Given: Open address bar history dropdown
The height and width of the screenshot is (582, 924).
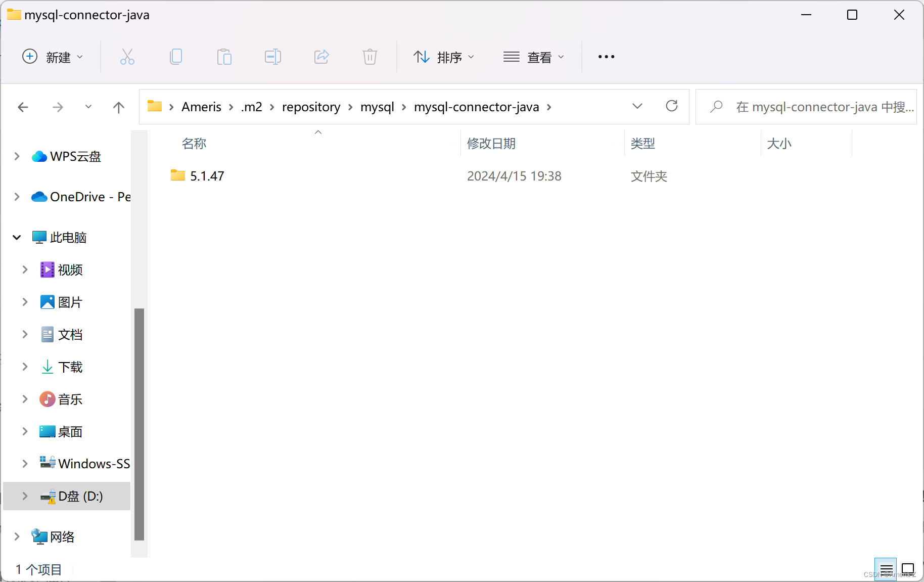Looking at the screenshot, I should tap(637, 106).
